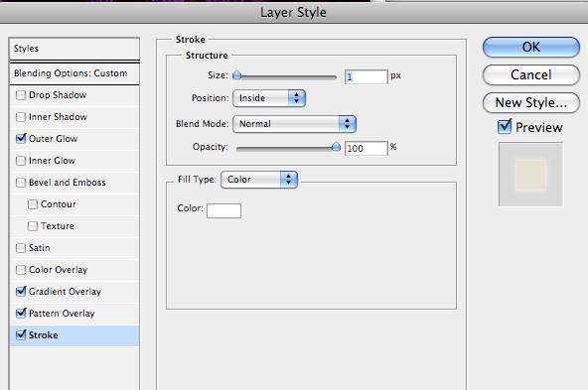Click the Opacity slider handle

click(x=336, y=147)
